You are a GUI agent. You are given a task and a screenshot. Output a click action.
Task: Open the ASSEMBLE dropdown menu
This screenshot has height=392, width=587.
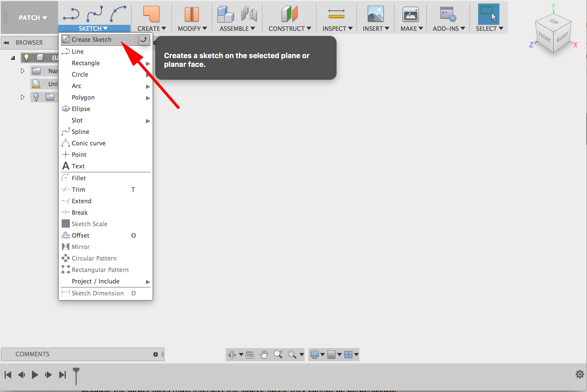[237, 29]
